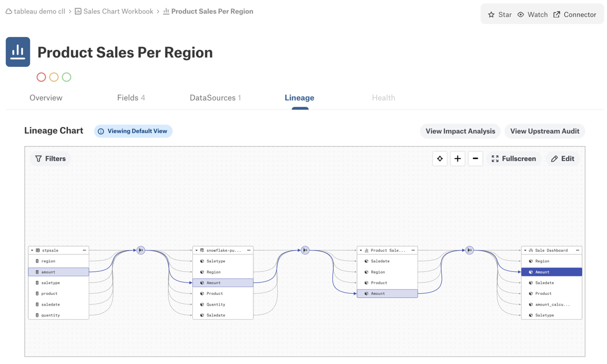Click the snowflake-pu... datasource header icon

[x=202, y=251]
